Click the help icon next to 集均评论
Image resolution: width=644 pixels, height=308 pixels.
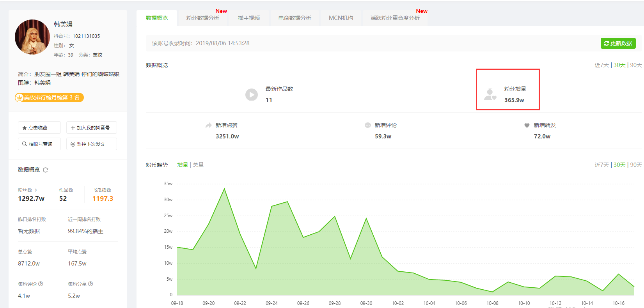pos(41,284)
